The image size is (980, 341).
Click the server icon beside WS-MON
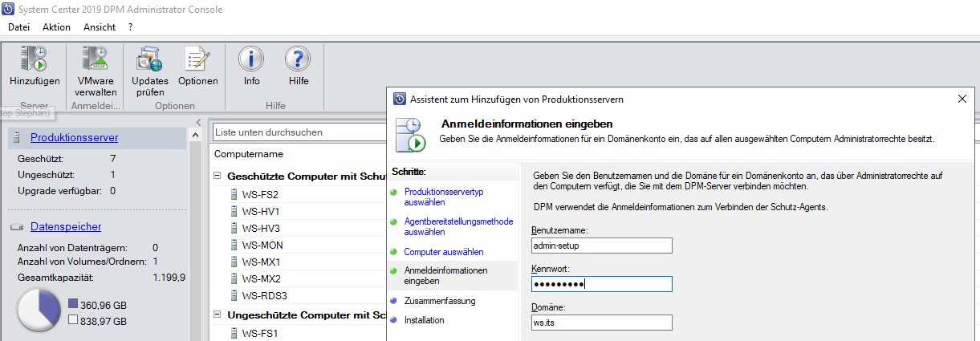[x=234, y=245]
